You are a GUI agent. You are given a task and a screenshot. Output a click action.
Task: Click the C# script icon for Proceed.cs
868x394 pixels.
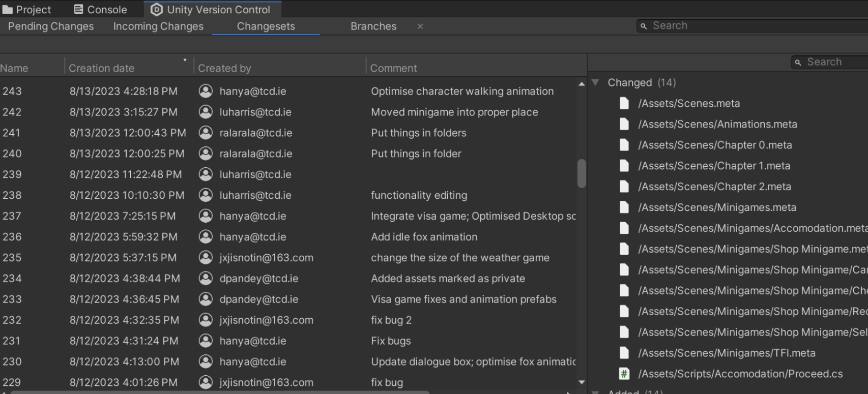624,374
